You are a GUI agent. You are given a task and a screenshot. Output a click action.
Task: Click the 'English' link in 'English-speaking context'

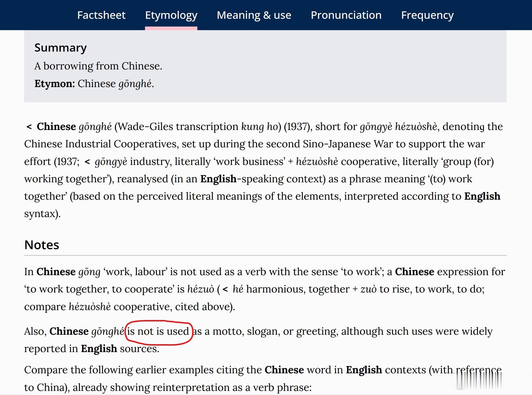coord(218,179)
